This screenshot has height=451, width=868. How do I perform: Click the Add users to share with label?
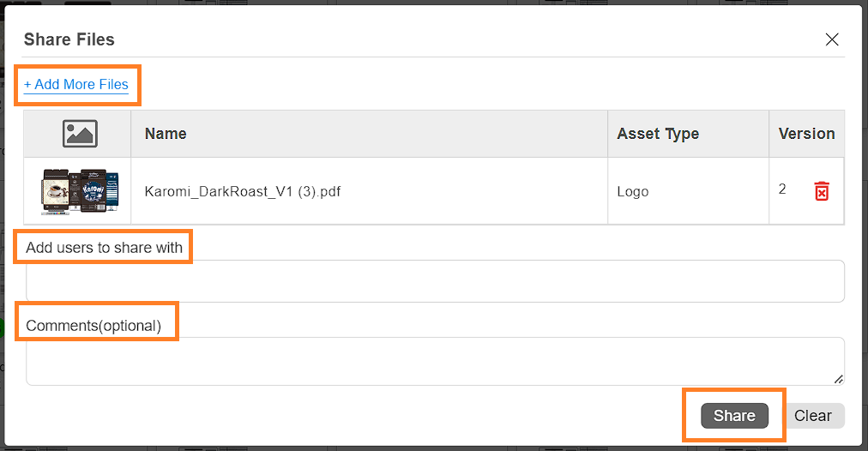[104, 247]
